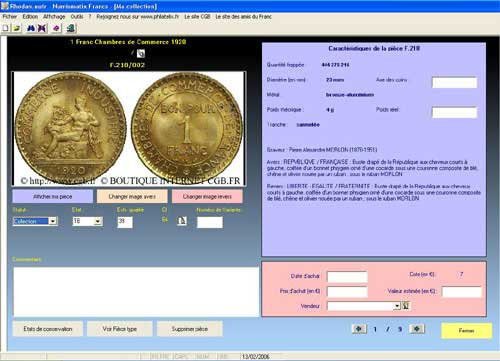Click the icon next to Vendeur dropdown
This screenshot has height=361, width=500.
pos(405,305)
